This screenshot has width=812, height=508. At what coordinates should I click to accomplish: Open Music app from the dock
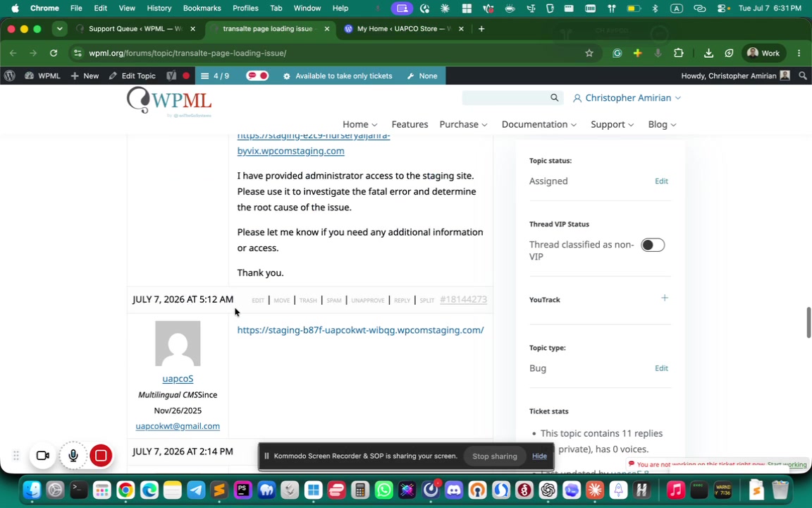[675, 490]
